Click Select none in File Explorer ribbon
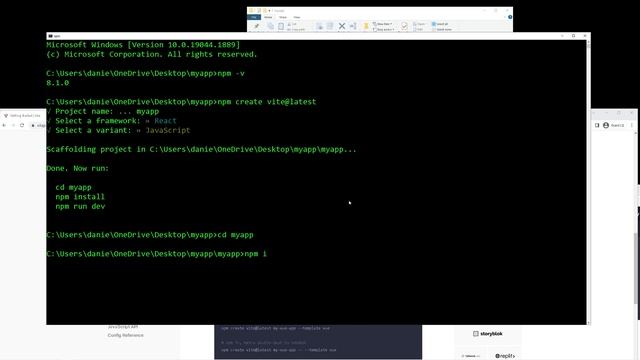640x360 pixels. pos(441,29)
